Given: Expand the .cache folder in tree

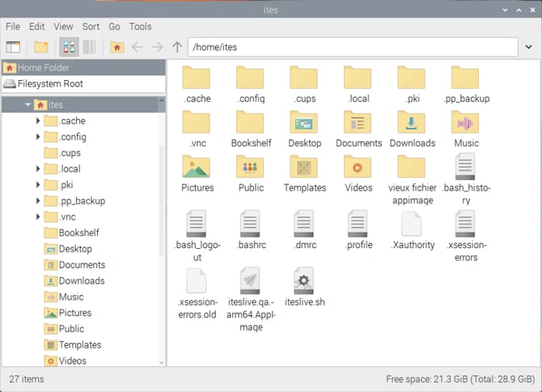Looking at the screenshot, I should [38, 121].
